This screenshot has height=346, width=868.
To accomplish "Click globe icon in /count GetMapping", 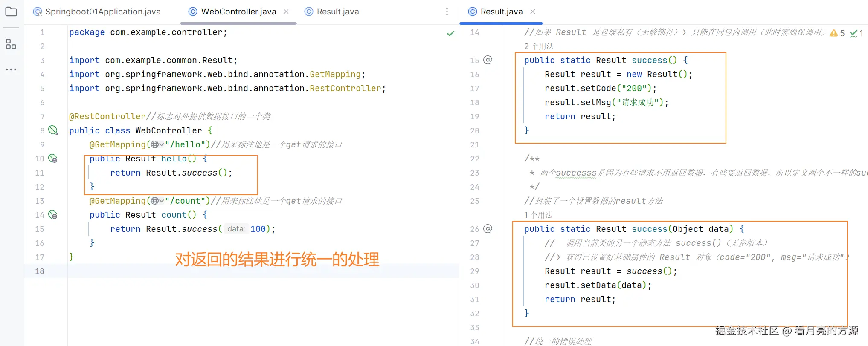I will [x=155, y=201].
